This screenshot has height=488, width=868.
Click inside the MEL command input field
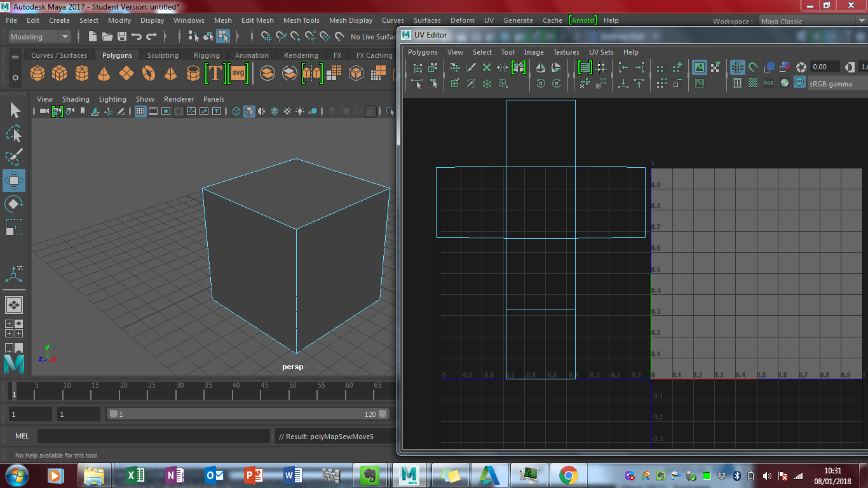[x=153, y=436]
